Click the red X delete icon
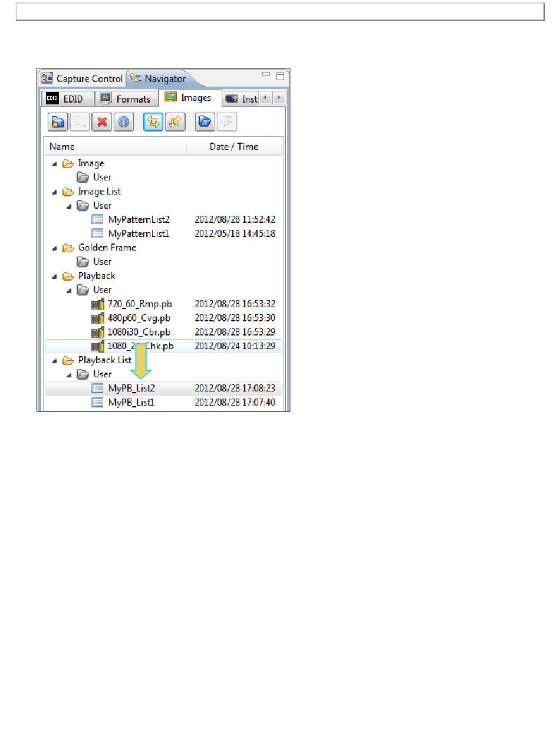This screenshot has width=560, height=747. [x=102, y=122]
